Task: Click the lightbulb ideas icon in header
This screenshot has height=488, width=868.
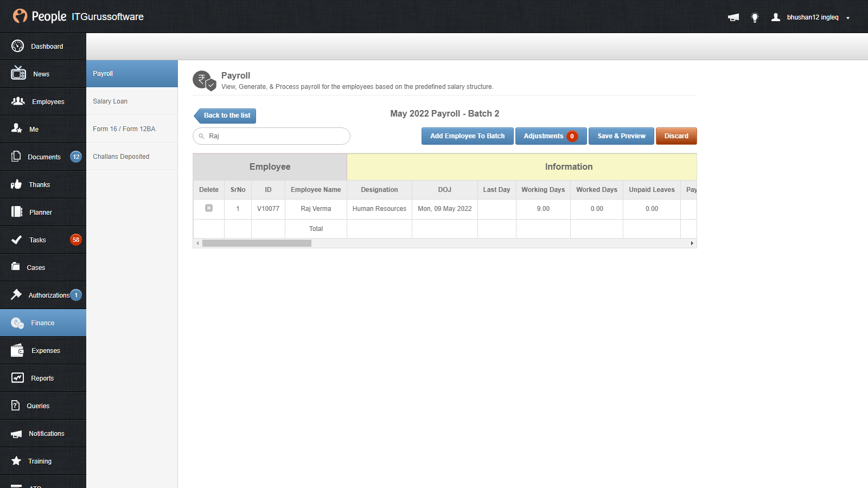Action: coord(755,17)
